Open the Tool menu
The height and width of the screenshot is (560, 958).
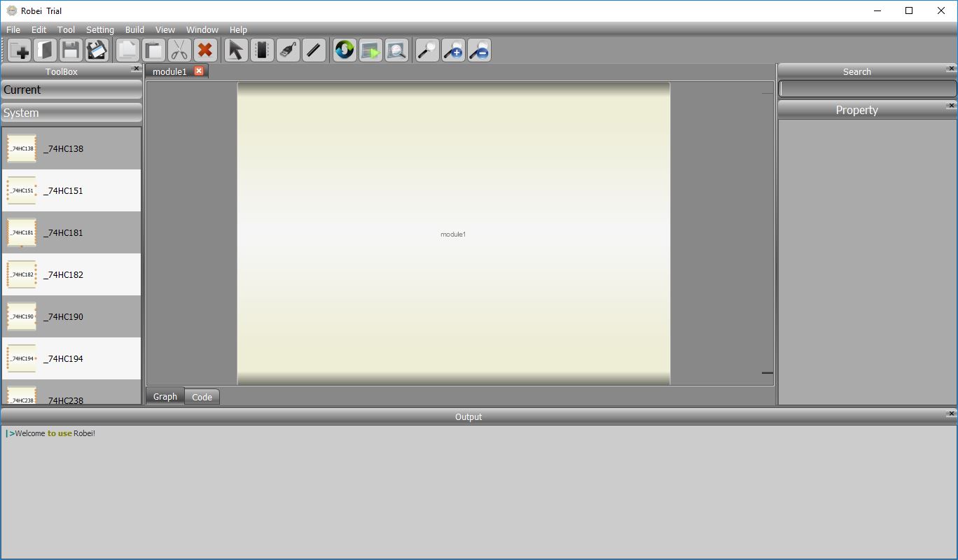tap(67, 29)
